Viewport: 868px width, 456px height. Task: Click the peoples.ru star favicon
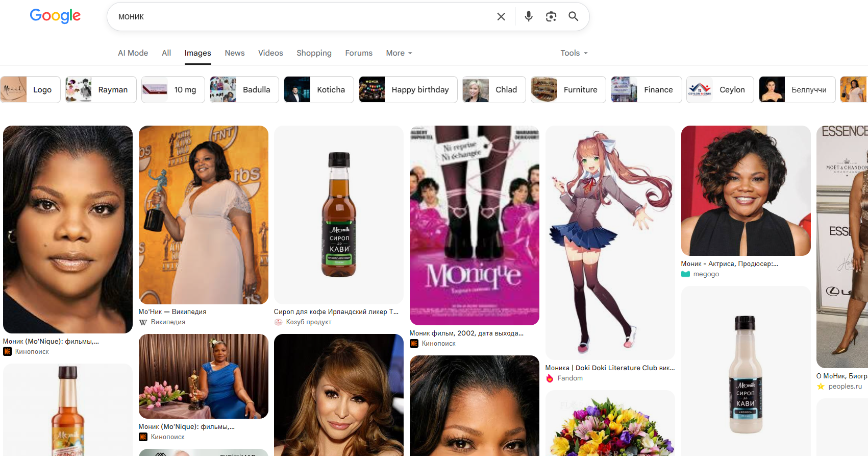click(821, 387)
